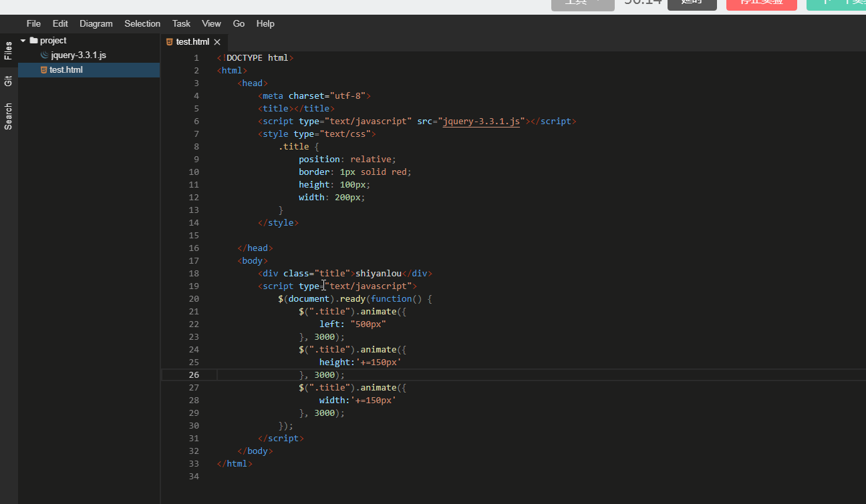The image size is (866, 504).
Task: Select the project folder name
Action: click(x=53, y=41)
